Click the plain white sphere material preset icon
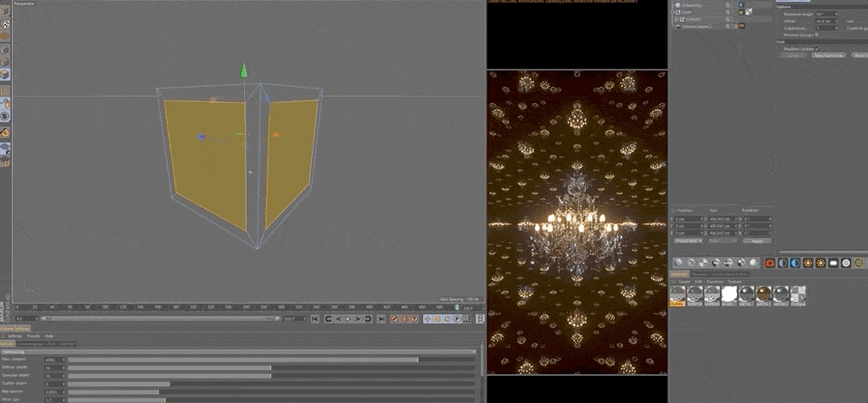This screenshot has width=868, height=403. pos(754,262)
